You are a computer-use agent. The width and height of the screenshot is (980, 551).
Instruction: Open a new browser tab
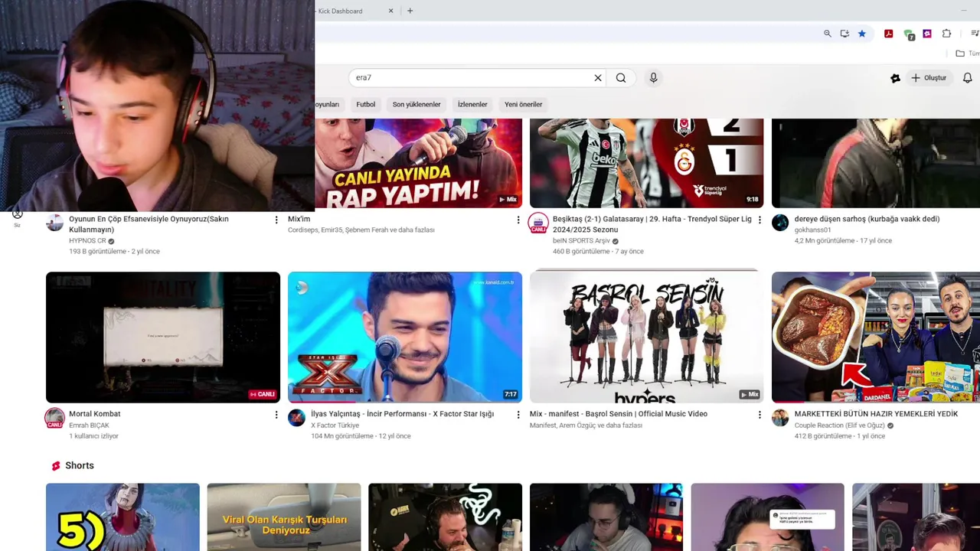coord(410,11)
